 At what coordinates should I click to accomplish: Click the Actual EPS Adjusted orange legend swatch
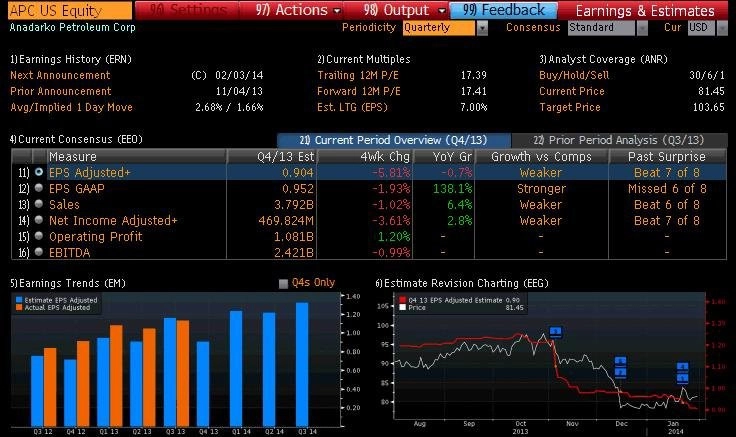tap(19, 307)
